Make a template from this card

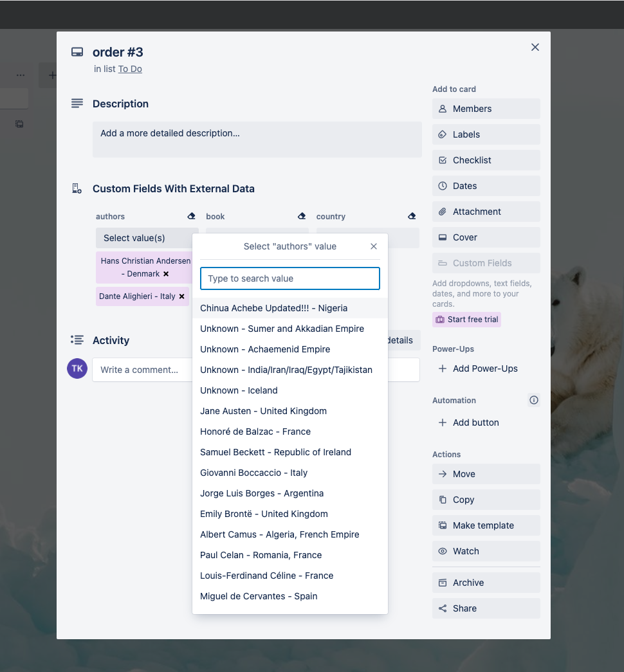[x=486, y=525]
